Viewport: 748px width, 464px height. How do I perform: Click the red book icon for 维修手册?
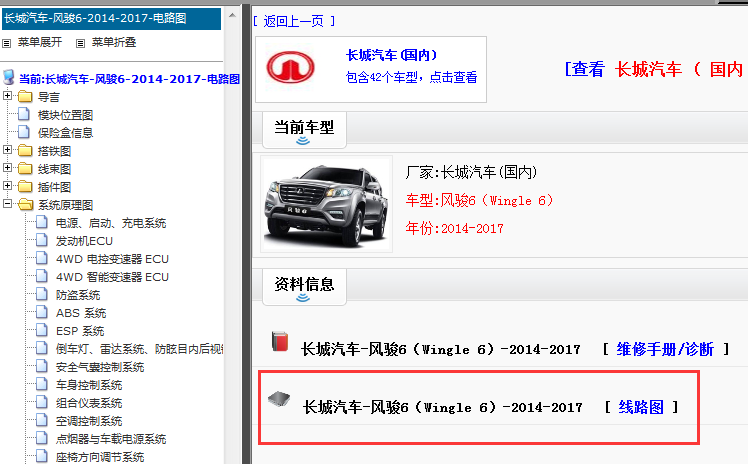click(x=280, y=341)
